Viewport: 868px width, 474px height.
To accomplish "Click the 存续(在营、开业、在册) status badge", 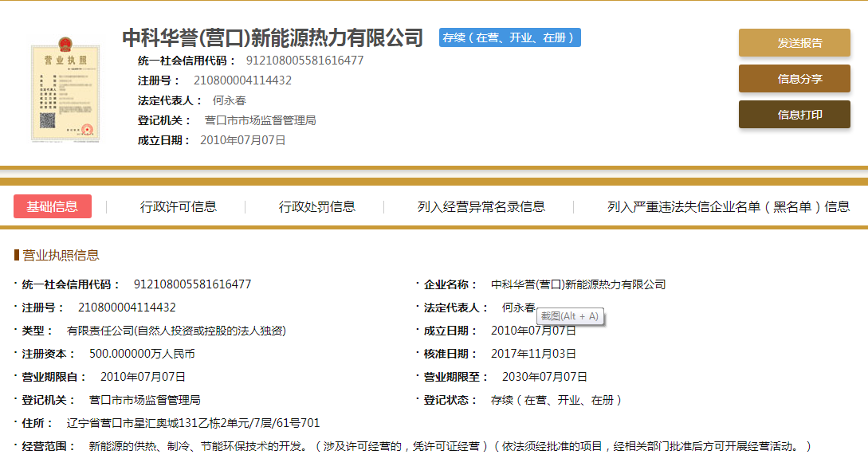I will (x=510, y=37).
